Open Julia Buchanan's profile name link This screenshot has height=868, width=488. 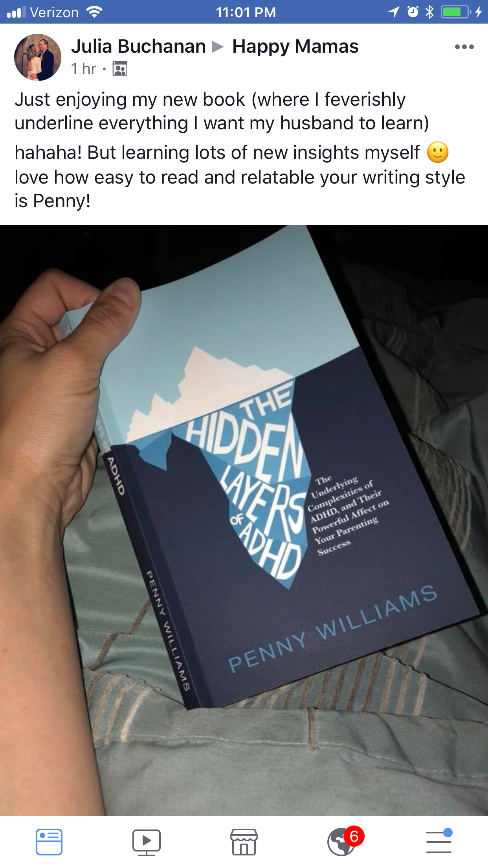coord(138,46)
